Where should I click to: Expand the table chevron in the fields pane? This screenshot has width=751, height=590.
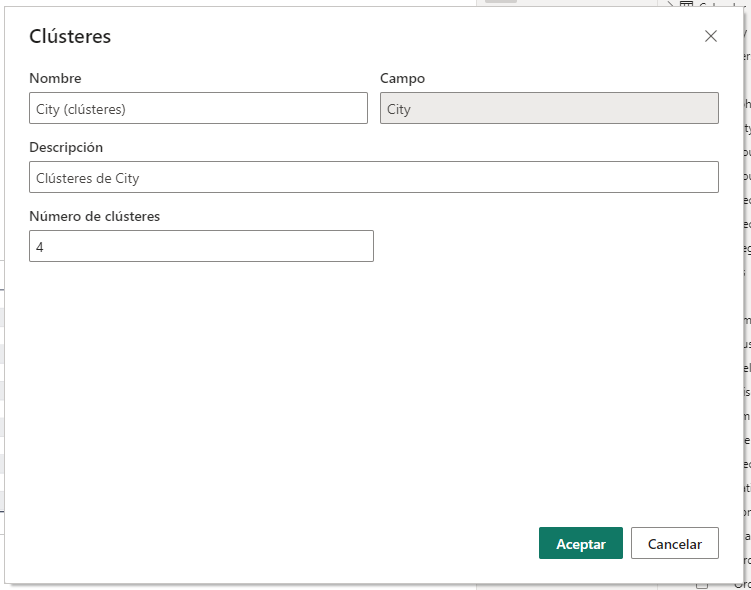coord(669,5)
